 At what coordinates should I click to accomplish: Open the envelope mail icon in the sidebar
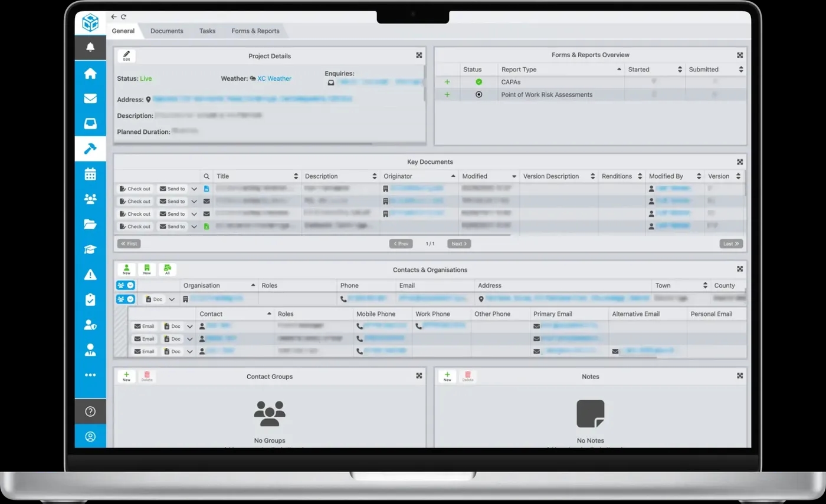[90, 98]
